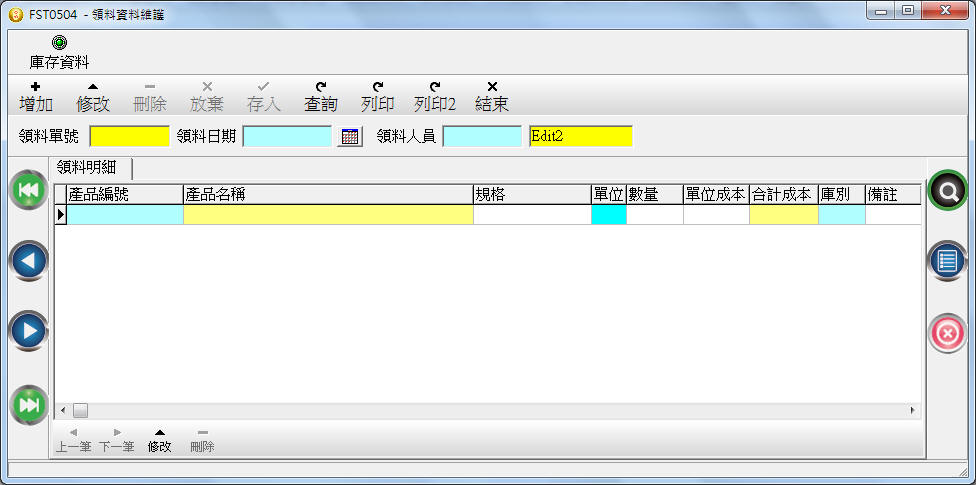Click the 單位成本 column header

(x=716, y=195)
